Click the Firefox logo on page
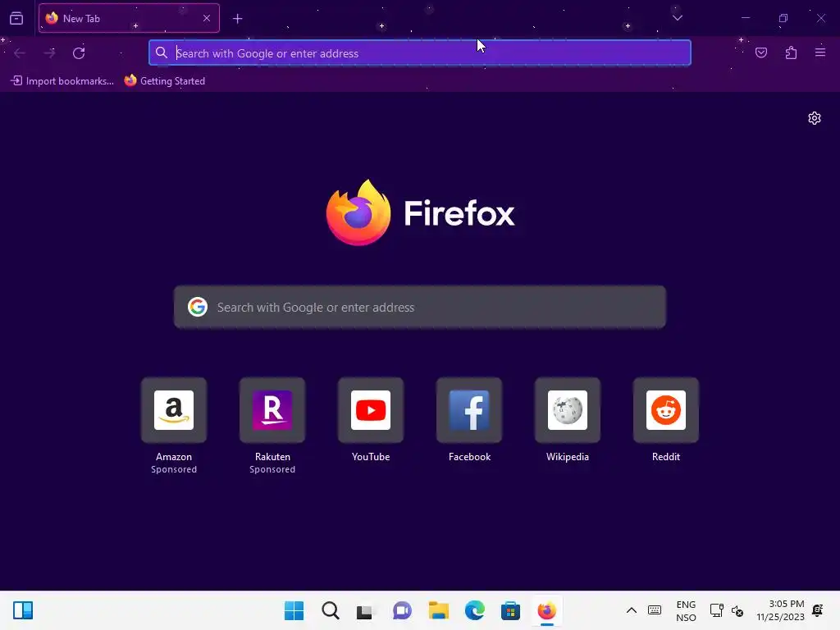Screen dimensions: 840x630 point(420,212)
